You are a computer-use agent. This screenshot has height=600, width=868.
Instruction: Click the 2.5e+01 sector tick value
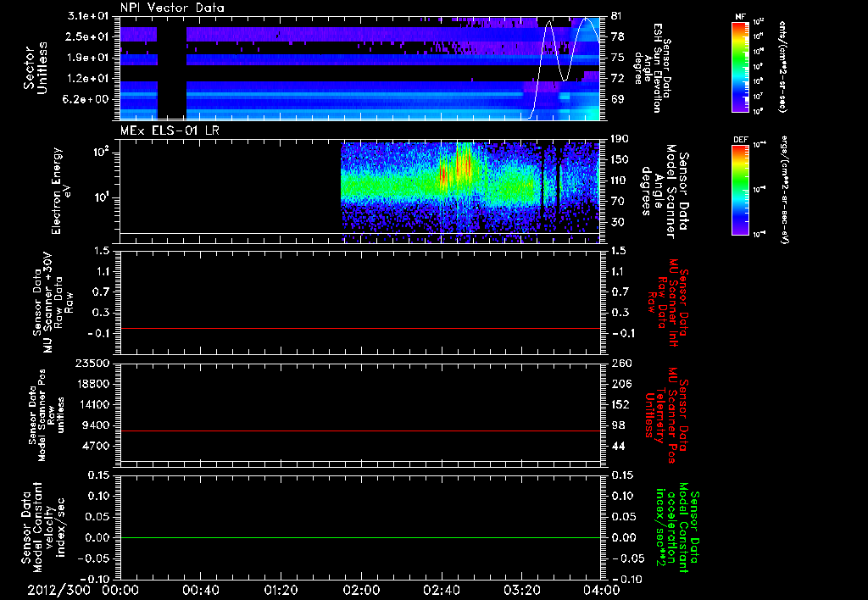point(87,36)
